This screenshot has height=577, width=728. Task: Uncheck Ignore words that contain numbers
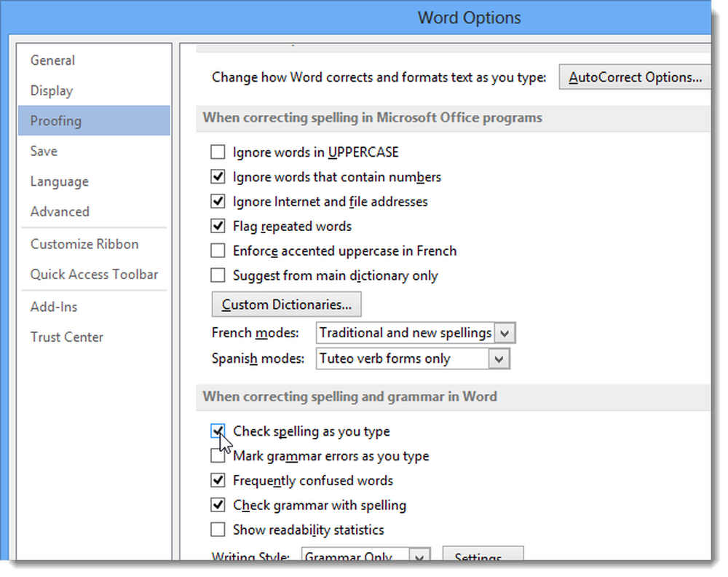coord(218,176)
